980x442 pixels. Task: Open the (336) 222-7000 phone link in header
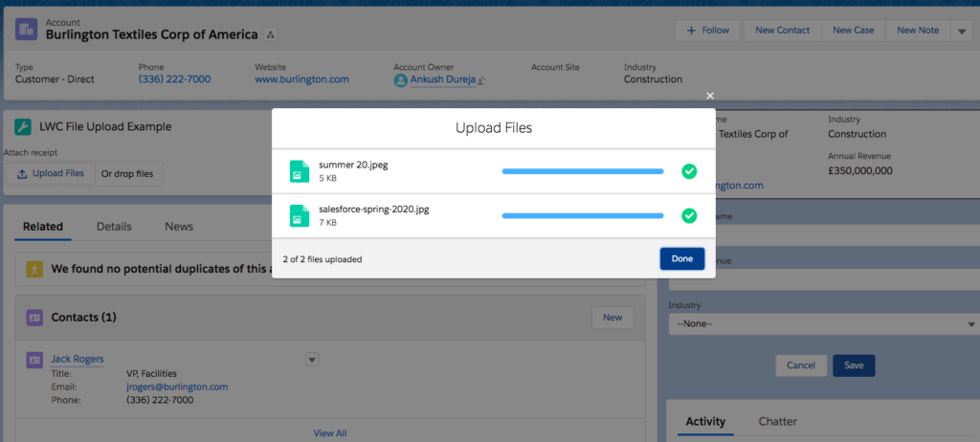click(174, 79)
